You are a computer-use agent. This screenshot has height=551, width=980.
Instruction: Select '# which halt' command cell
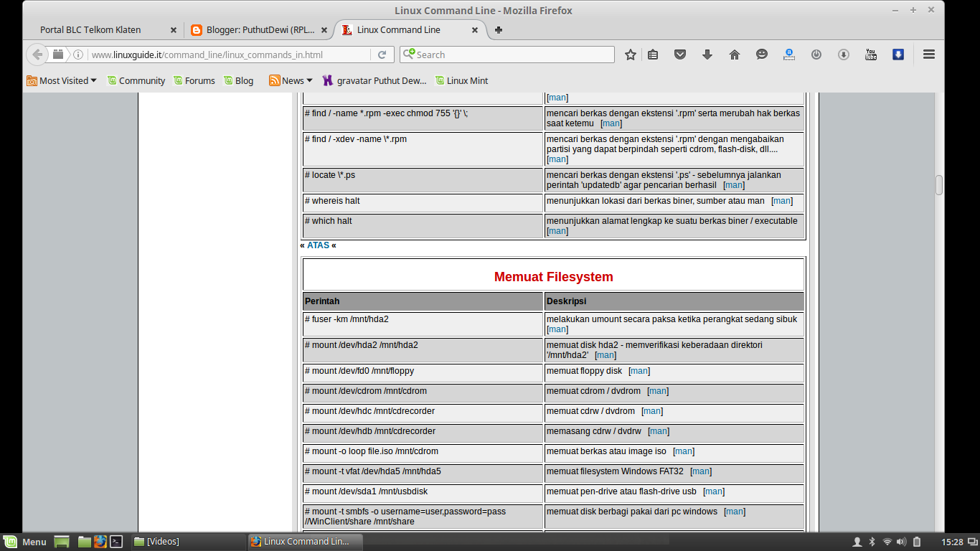tap(423, 226)
